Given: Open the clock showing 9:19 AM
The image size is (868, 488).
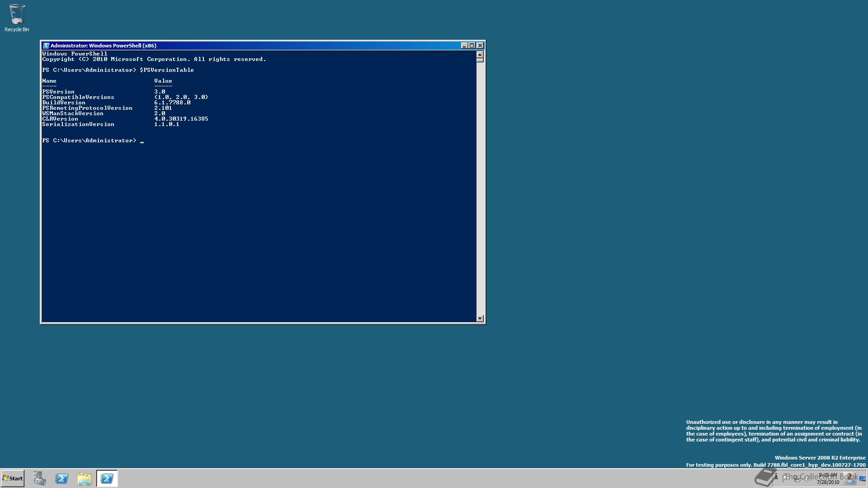Looking at the screenshot, I should click(x=828, y=479).
